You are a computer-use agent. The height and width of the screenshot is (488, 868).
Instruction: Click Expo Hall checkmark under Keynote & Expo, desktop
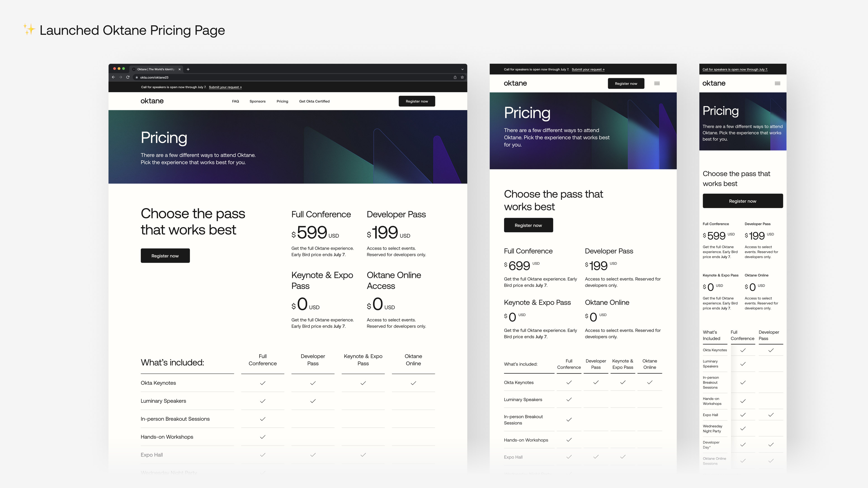363,455
